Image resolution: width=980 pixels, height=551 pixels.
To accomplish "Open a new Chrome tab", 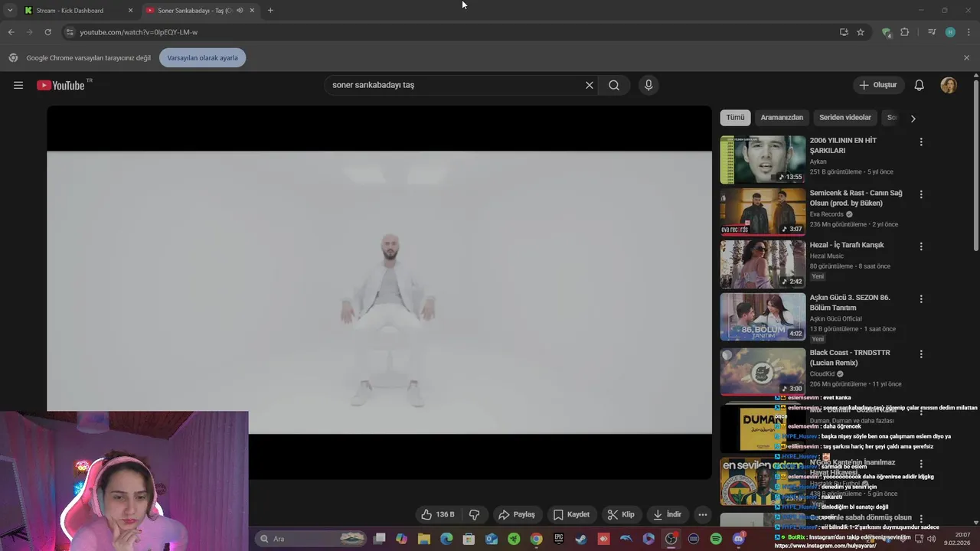I will [270, 11].
